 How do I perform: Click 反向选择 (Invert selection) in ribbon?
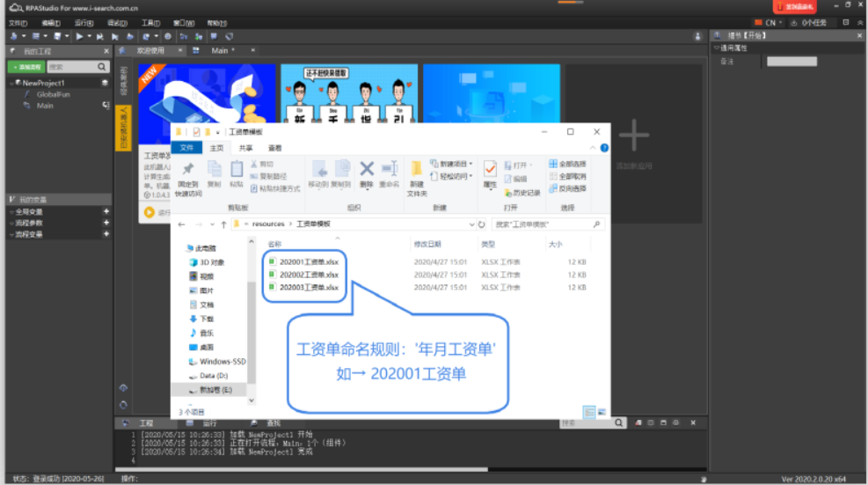click(x=566, y=188)
